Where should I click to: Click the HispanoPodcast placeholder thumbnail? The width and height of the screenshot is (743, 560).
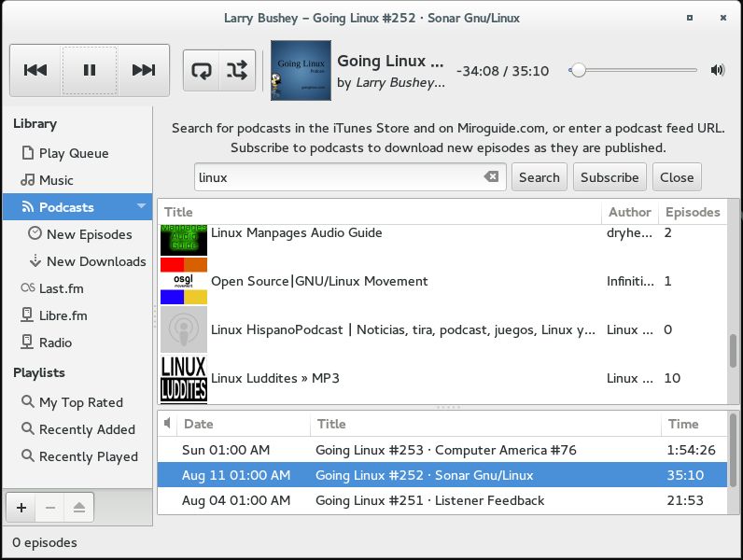(x=183, y=329)
